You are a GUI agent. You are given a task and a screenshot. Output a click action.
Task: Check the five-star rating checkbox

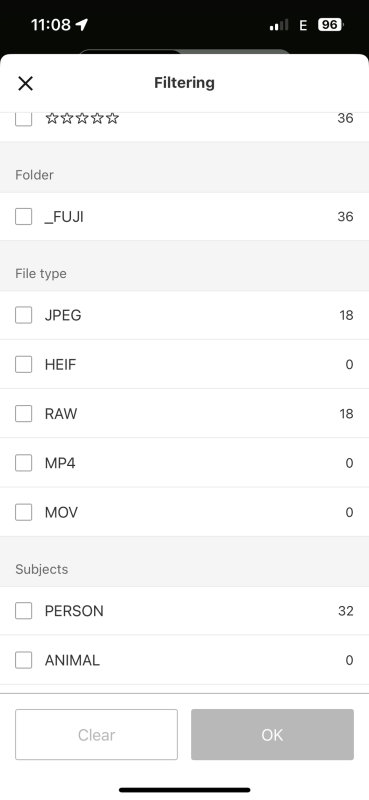click(23, 118)
